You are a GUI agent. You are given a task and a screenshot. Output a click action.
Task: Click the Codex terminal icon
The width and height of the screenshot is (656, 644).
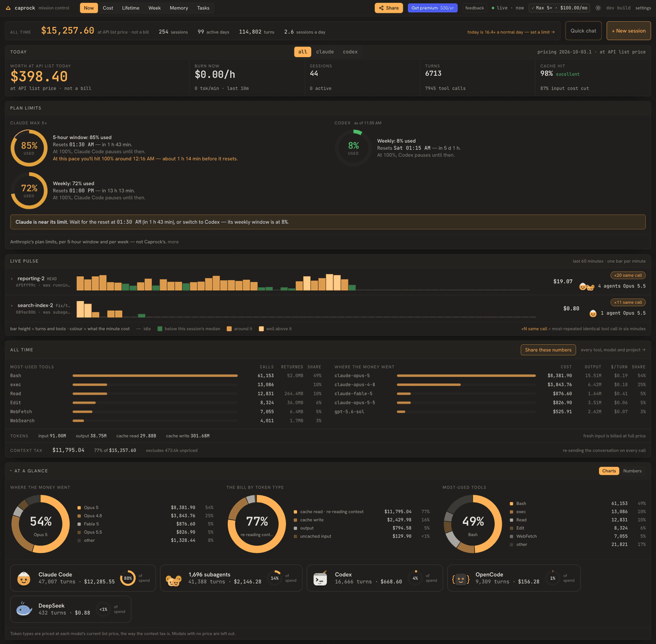tap(320, 578)
